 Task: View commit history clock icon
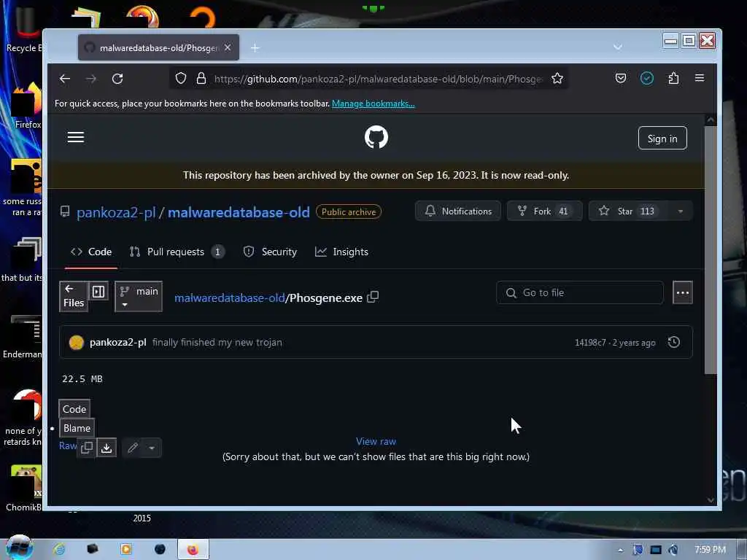(x=673, y=342)
